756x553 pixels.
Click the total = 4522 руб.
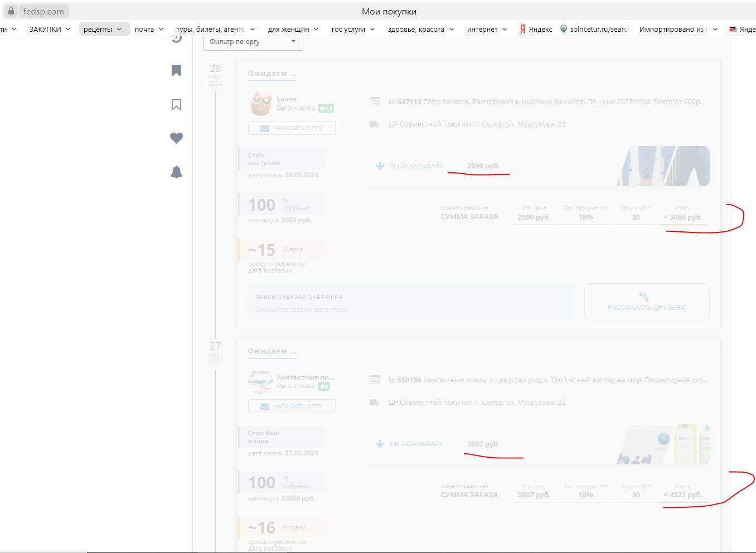tap(683, 495)
